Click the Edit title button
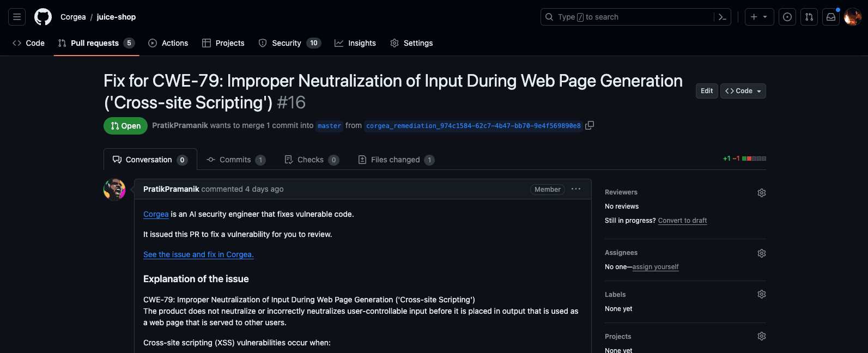 707,91
